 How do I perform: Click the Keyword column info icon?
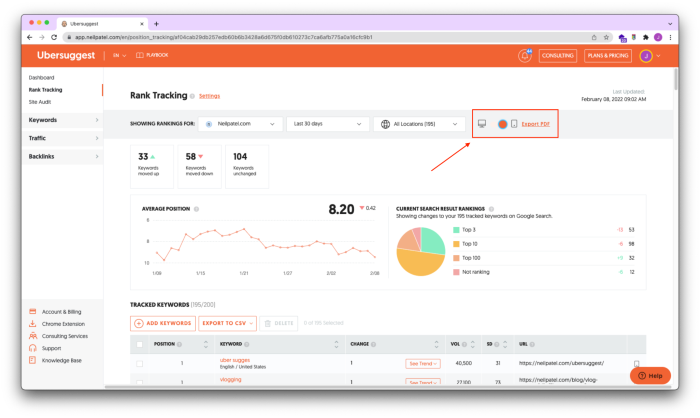click(x=247, y=344)
